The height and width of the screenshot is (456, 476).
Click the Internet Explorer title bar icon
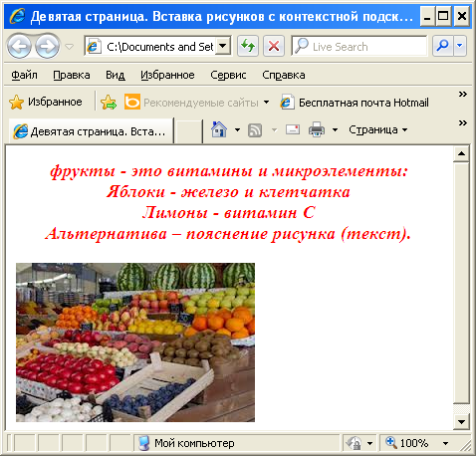18,16
